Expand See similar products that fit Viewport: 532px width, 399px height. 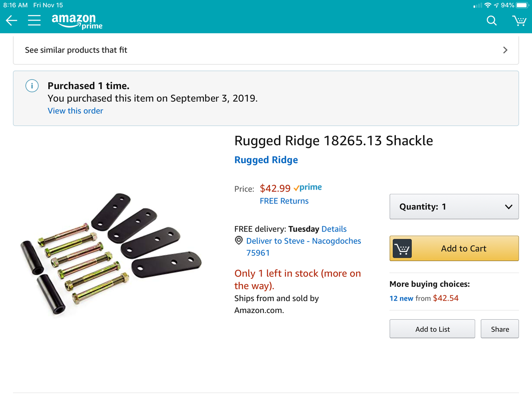(x=266, y=50)
